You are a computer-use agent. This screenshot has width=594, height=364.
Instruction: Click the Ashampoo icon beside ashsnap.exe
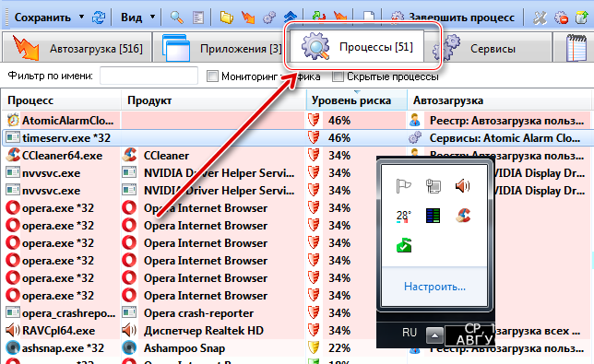coord(13,347)
